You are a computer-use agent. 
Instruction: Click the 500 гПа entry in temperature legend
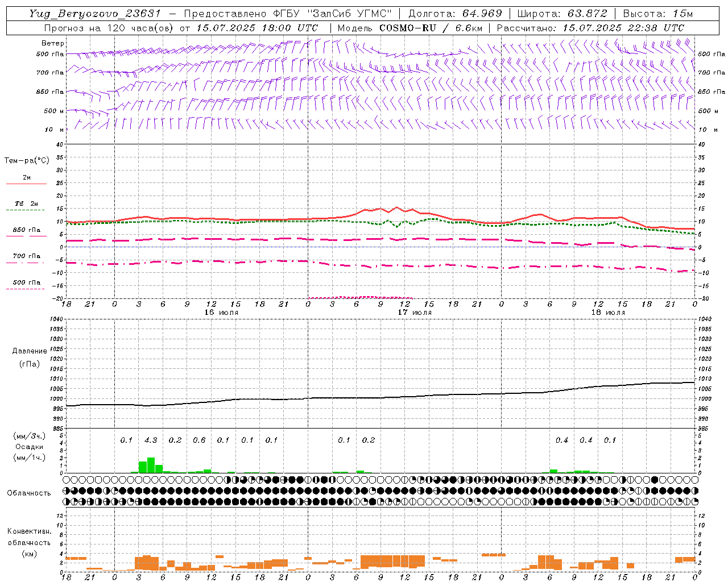(x=27, y=282)
